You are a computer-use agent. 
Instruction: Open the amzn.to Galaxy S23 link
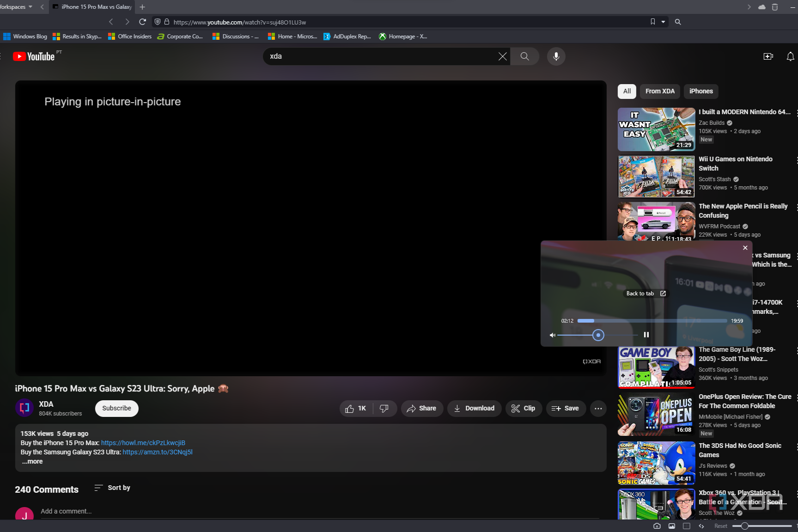(158, 452)
